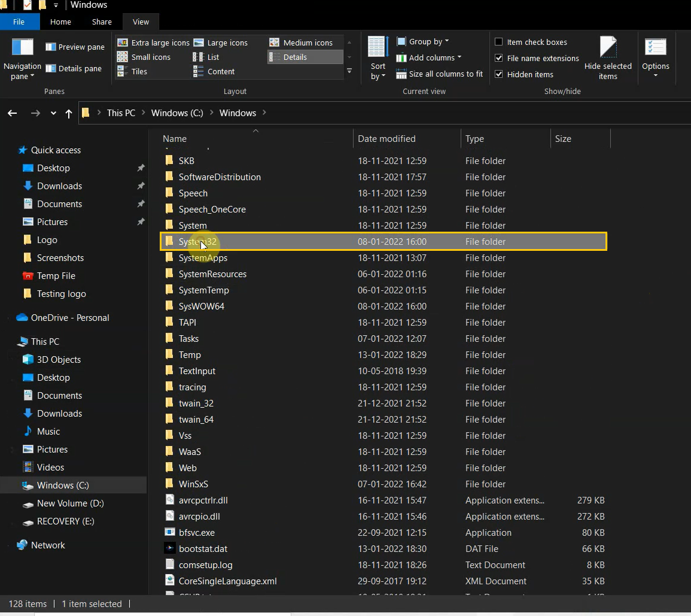Open the Group by dropdown
Screen dimensions: 691x616
point(425,41)
